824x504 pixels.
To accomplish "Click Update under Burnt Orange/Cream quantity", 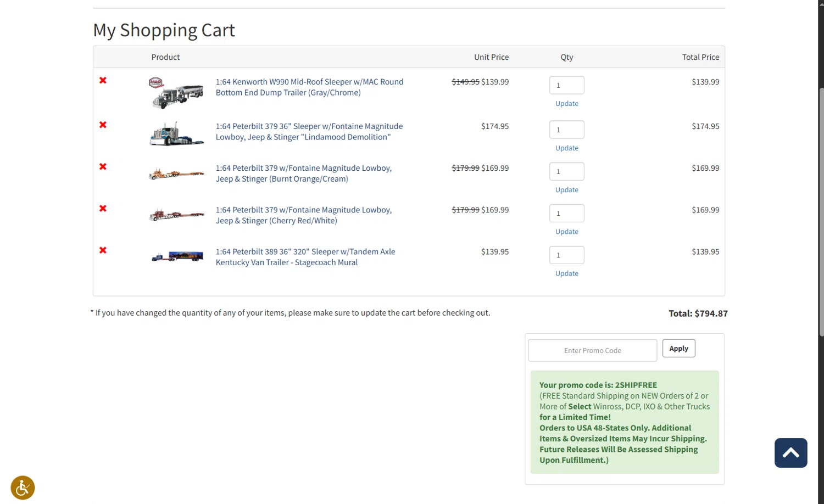I will 567,189.
